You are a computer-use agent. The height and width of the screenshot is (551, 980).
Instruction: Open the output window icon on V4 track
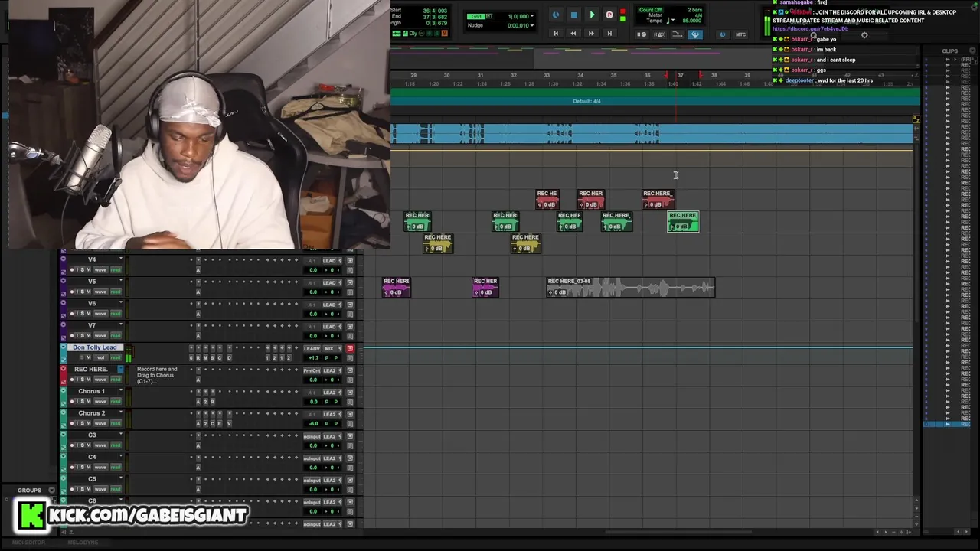(x=350, y=260)
